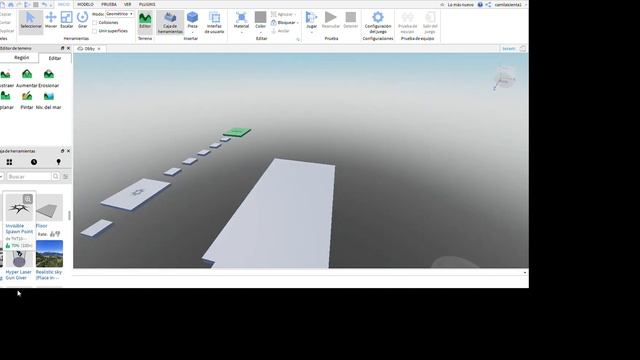Enable the Colisiones checkbox
The height and width of the screenshot is (360, 640).
(x=95, y=23)
